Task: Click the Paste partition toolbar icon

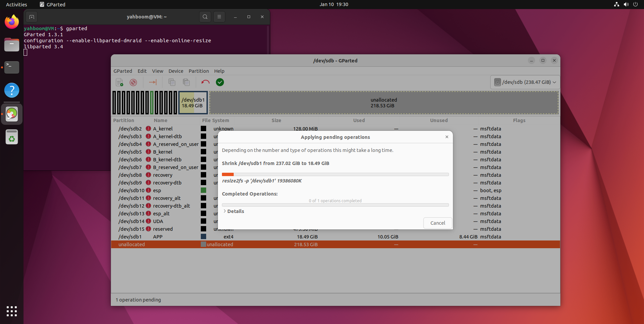Action: [x=186, y=82]
